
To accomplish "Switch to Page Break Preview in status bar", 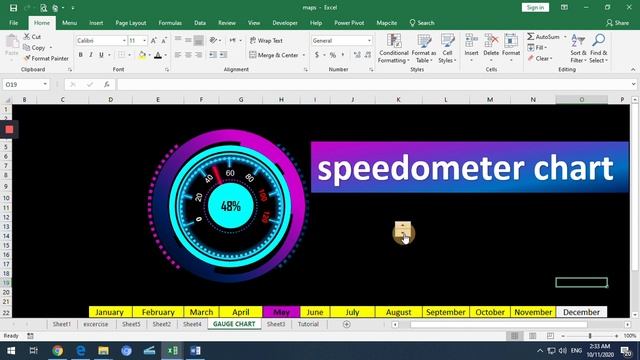I will pyautogui.click(x=550, y=336).
